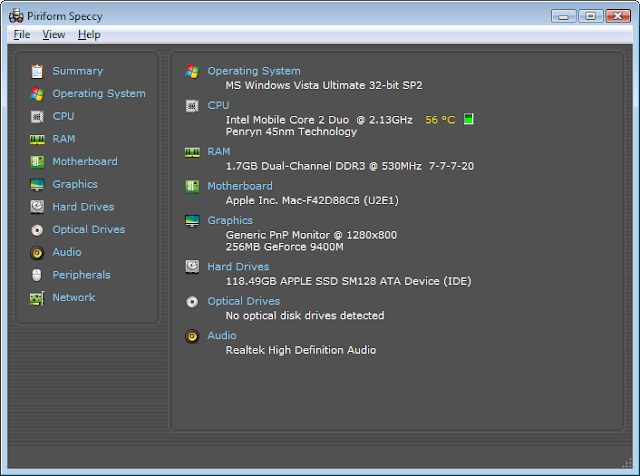Click the Optical Drives heading link in summary
This screenshot has height=476, width=640.
pyautogui.click(x=244, y=301)
